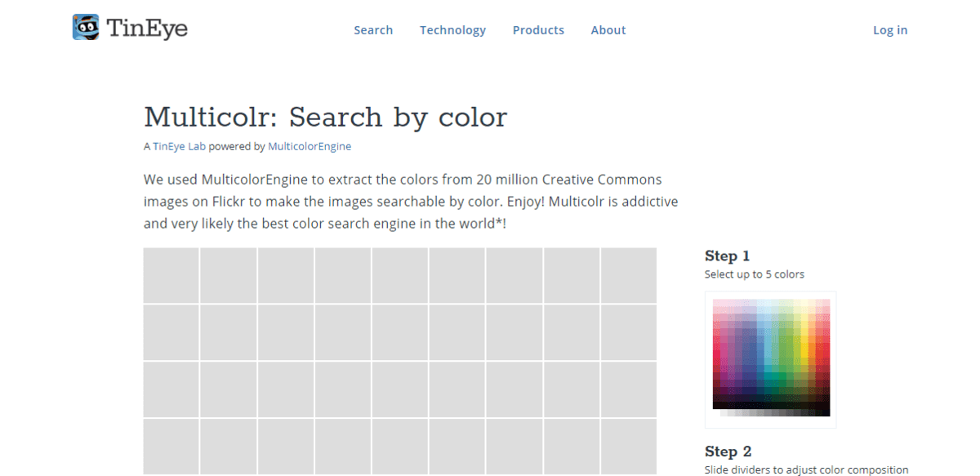Follow the MulticolorEngine link under the heading

(x=310, y=147)
